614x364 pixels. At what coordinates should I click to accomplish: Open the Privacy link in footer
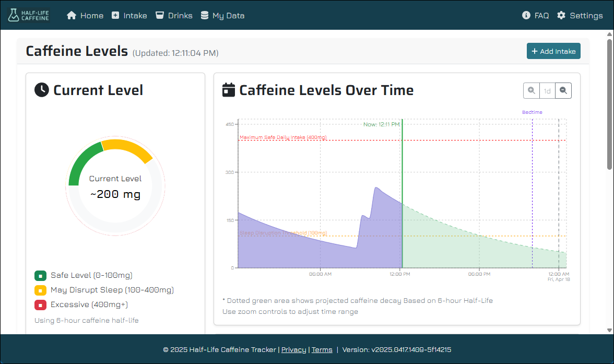click(293, 350)
